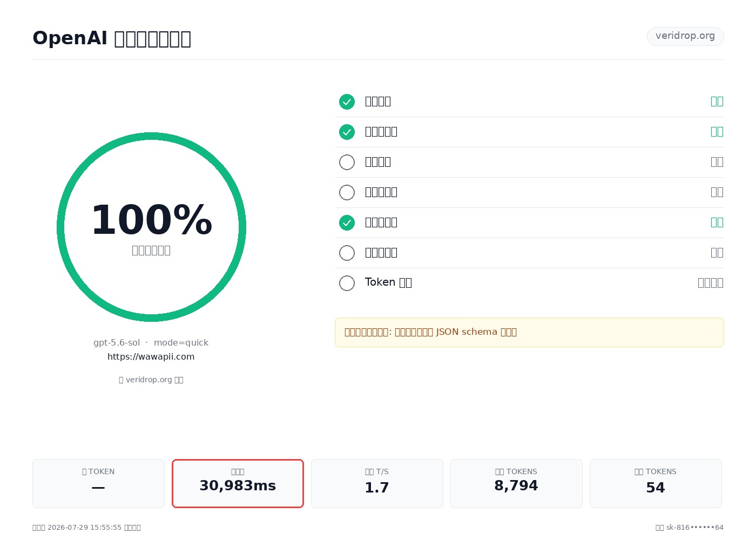Click the status text at the right of the Token row

711,282
